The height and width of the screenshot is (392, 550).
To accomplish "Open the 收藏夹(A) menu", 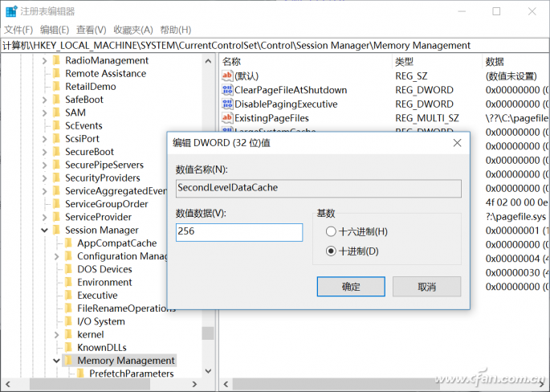I will [x=133, y=30].
